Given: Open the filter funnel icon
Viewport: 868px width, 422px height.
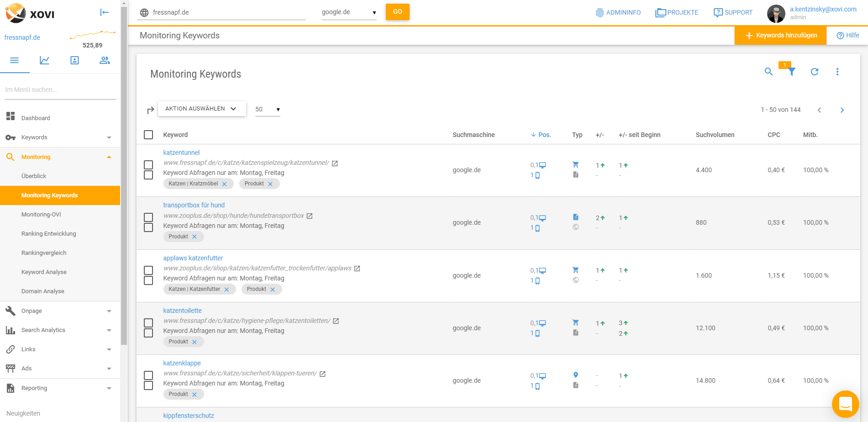Looking at the screenshot, I should (792, 72).
